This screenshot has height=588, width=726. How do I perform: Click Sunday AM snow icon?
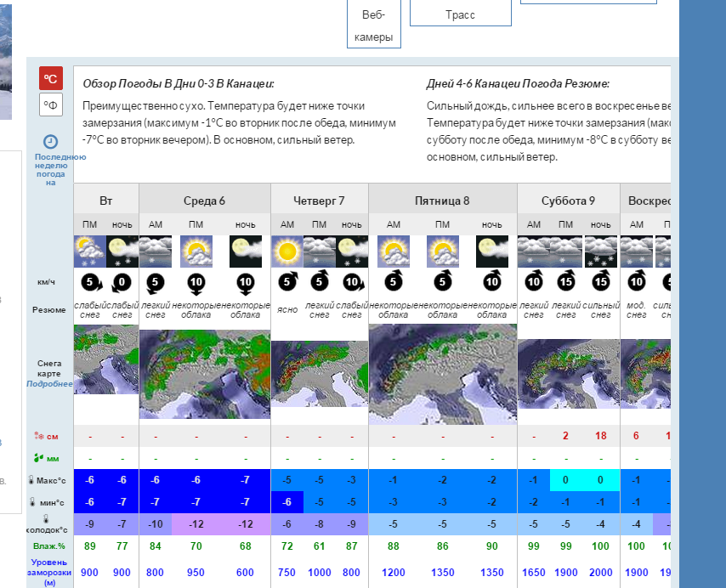point(637,252)
